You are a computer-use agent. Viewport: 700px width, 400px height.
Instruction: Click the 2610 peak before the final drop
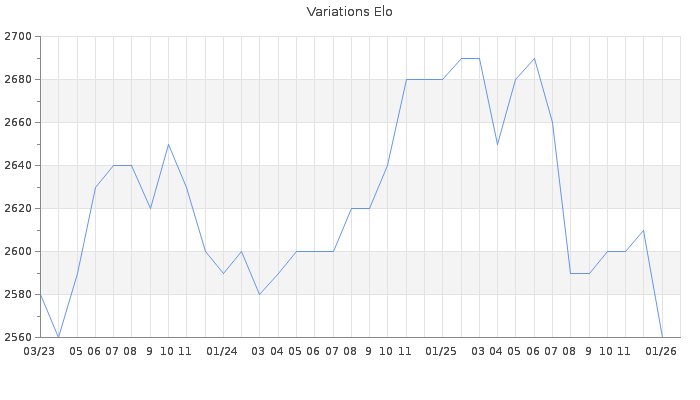pyautogui.click(x=643, y=230)
